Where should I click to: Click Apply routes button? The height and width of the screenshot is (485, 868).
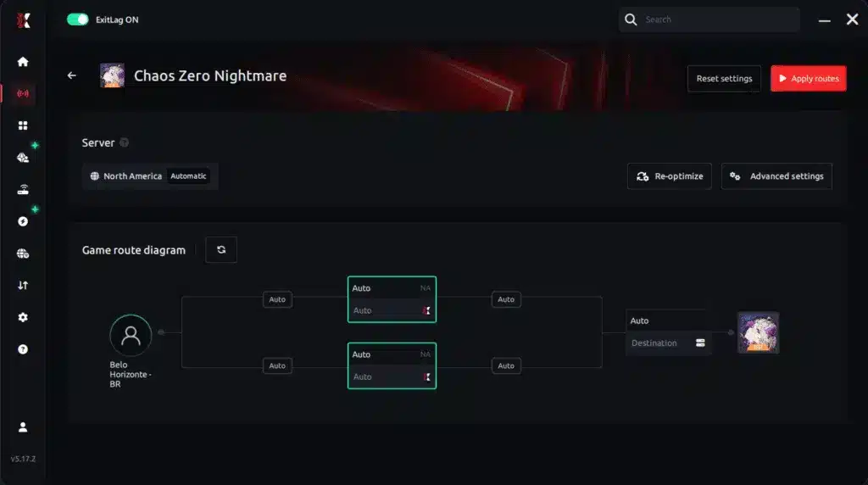808,79
